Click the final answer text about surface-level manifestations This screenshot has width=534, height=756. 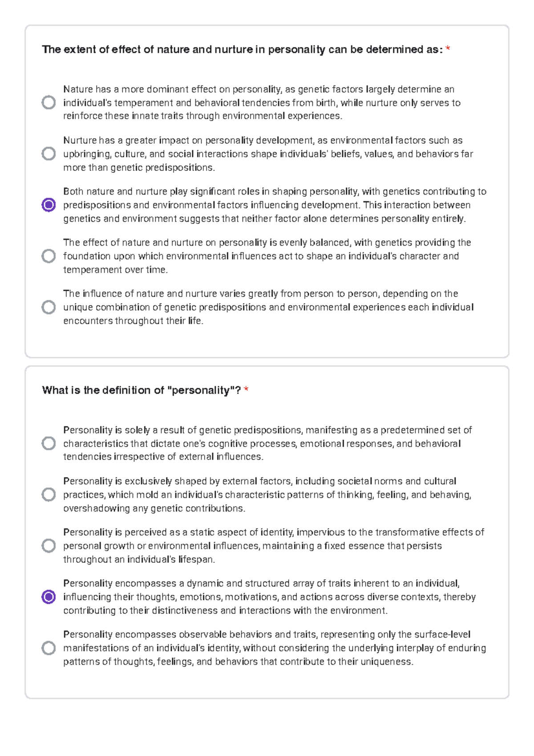pyautogui.click(x=267, y=648)
